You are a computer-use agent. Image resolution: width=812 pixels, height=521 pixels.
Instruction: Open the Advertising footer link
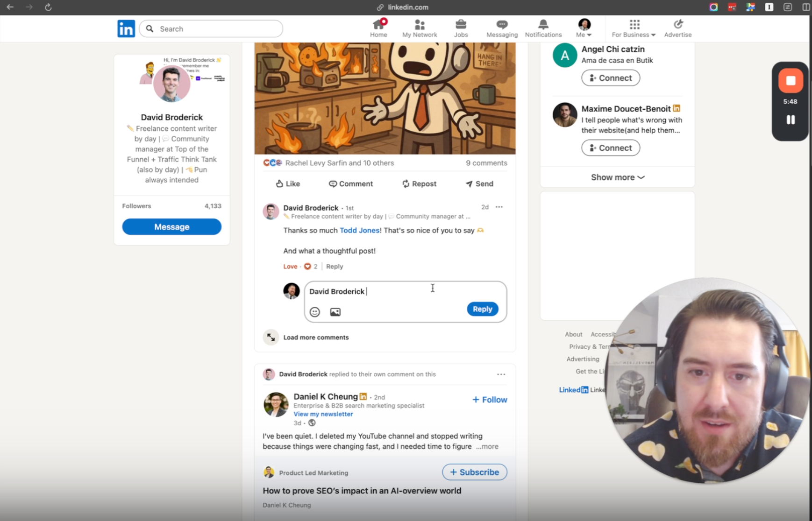click(583, 359)
